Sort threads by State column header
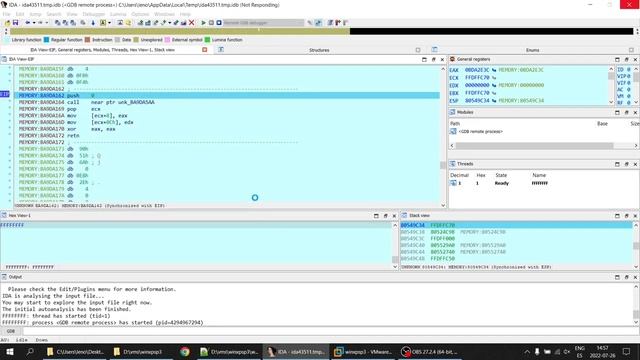Screen dimensions: 640x360 coord(501,175)
